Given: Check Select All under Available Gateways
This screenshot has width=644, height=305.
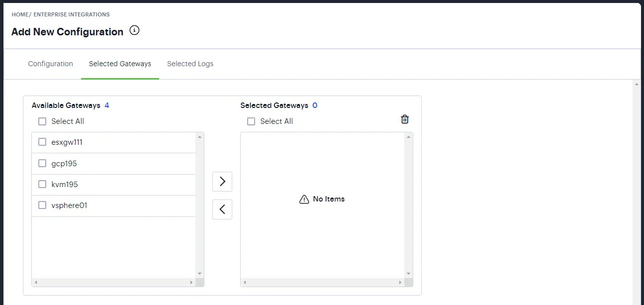Looking at the screenshot, I should pyautogui.click(x=42, y=121).
